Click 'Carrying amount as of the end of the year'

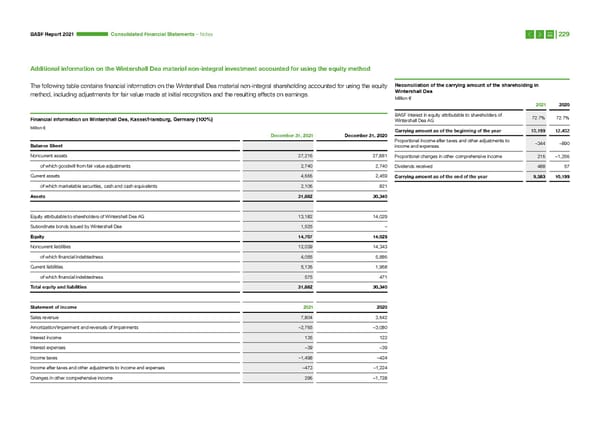pos(441,177)
